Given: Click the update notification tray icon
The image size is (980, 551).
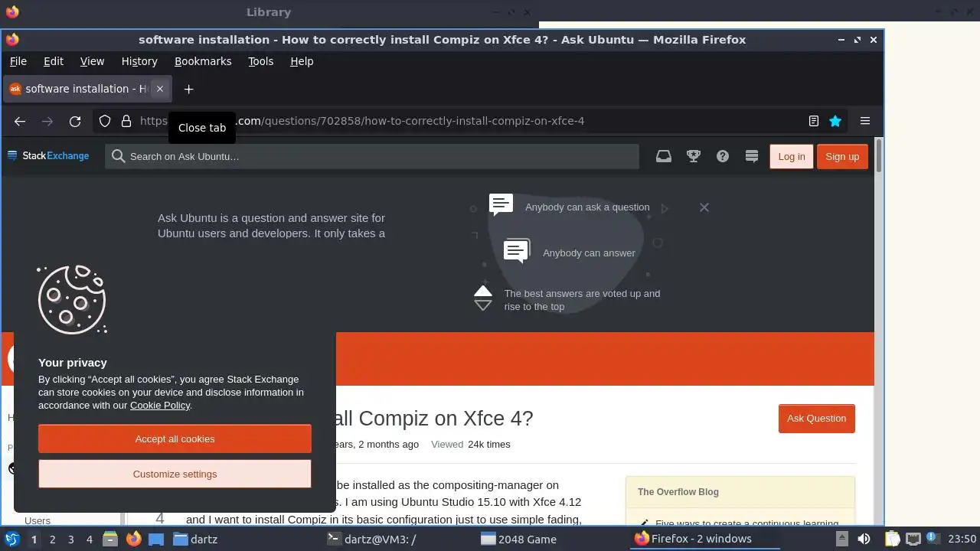Looking at the screenshot, I should tap(933, 539).
